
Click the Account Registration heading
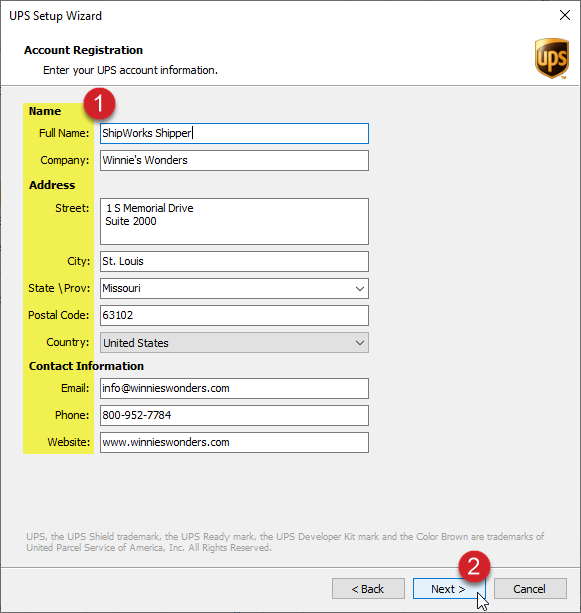coord(83,50)
